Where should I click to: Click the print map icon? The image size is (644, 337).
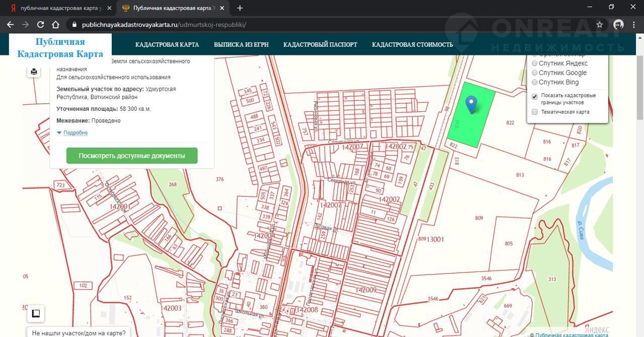point(34,72)
